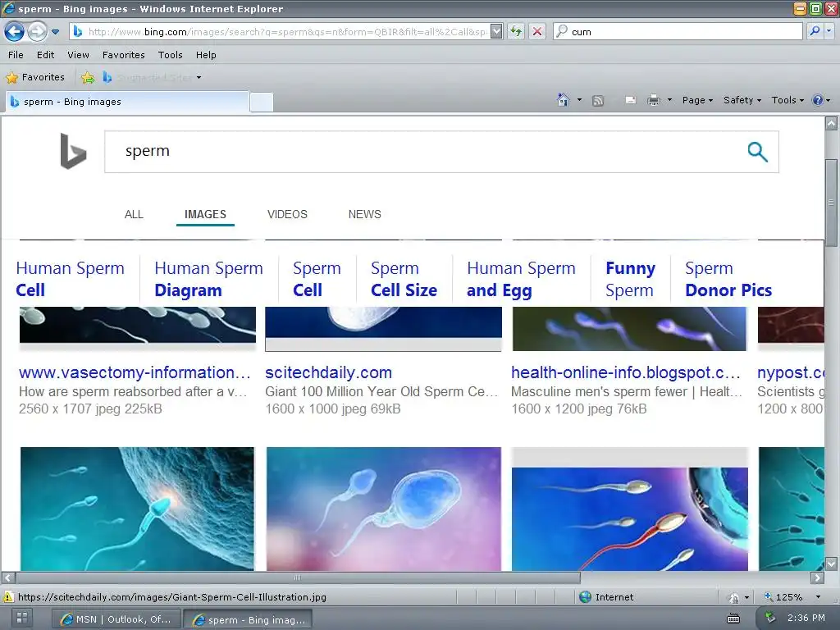Open a new blank tab button
Screen dimensions: 840x630
tap(262, 103)
